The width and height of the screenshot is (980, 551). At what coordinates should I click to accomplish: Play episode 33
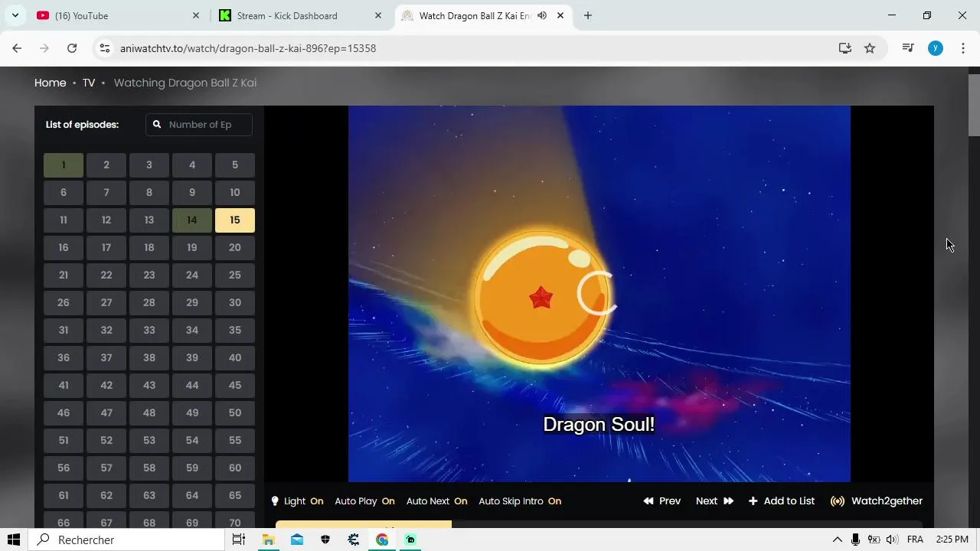[x=149, y=330]
